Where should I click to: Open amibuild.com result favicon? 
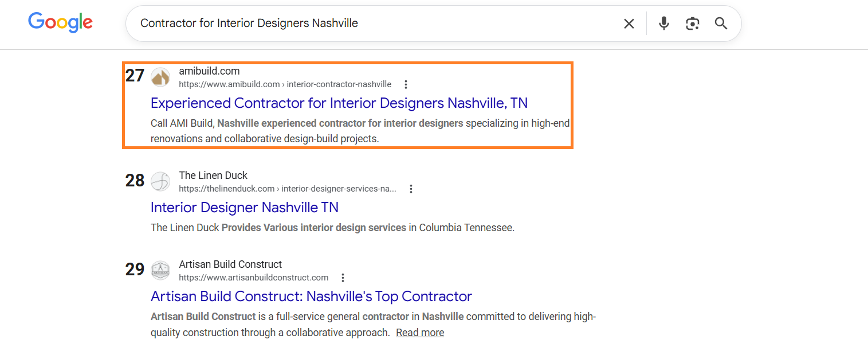(160, 77)
